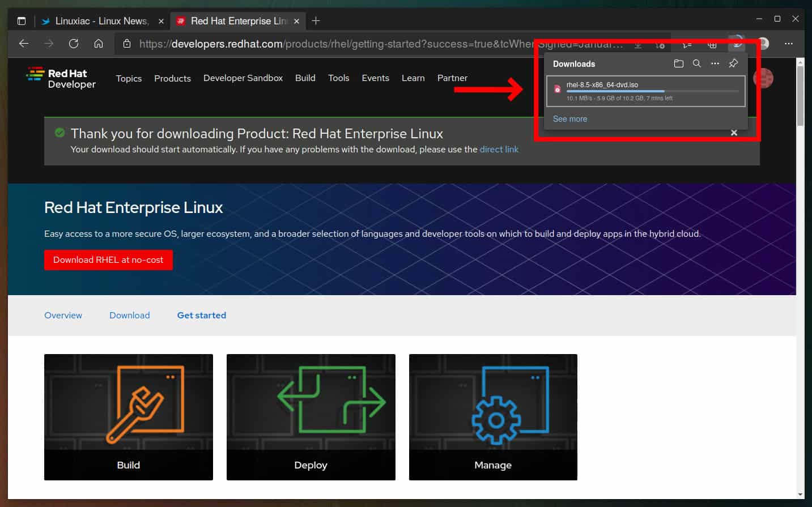
Task: Open the Collections icon in the toolbar
Action: [x=712, y=44]
